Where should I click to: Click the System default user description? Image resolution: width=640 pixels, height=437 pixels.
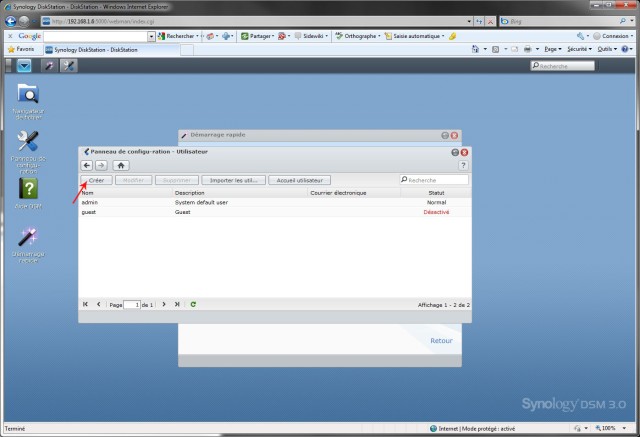tap(201, 202)
